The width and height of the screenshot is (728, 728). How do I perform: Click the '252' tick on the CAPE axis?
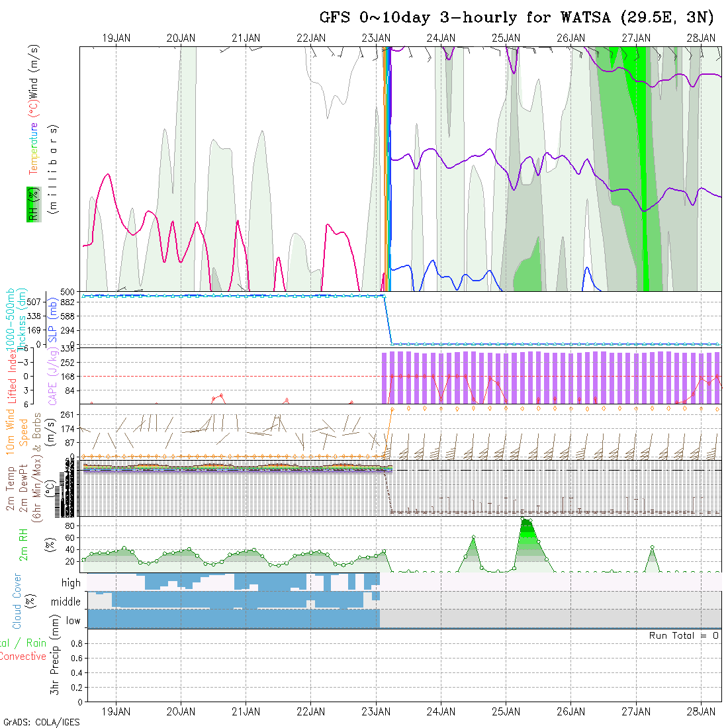pyautogui.click(x=68, y=363)
